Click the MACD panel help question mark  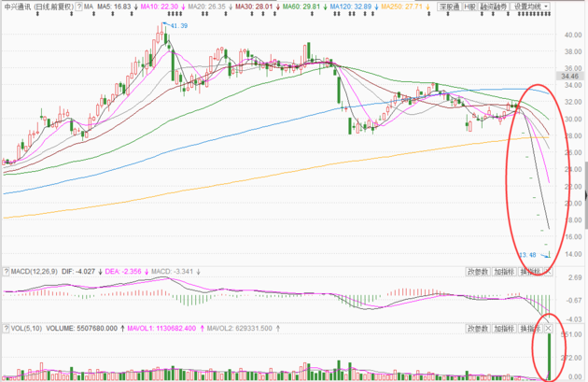(x=6, y=271)
